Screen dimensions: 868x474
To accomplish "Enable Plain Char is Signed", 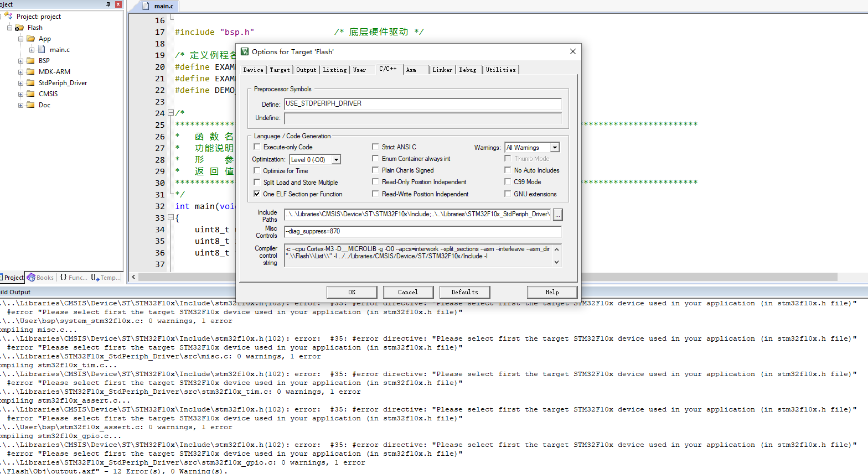I will (375, 170).
